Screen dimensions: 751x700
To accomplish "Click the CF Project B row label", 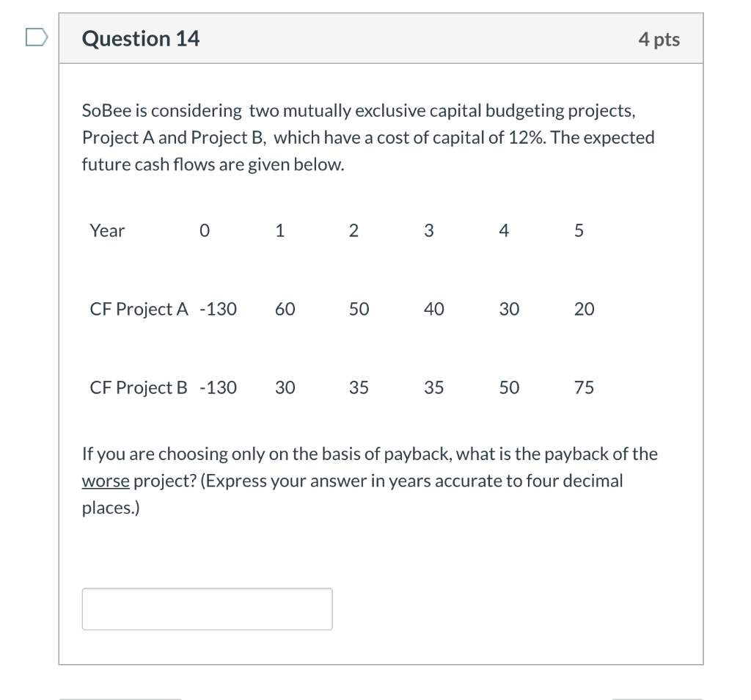I will click(137, 387).
